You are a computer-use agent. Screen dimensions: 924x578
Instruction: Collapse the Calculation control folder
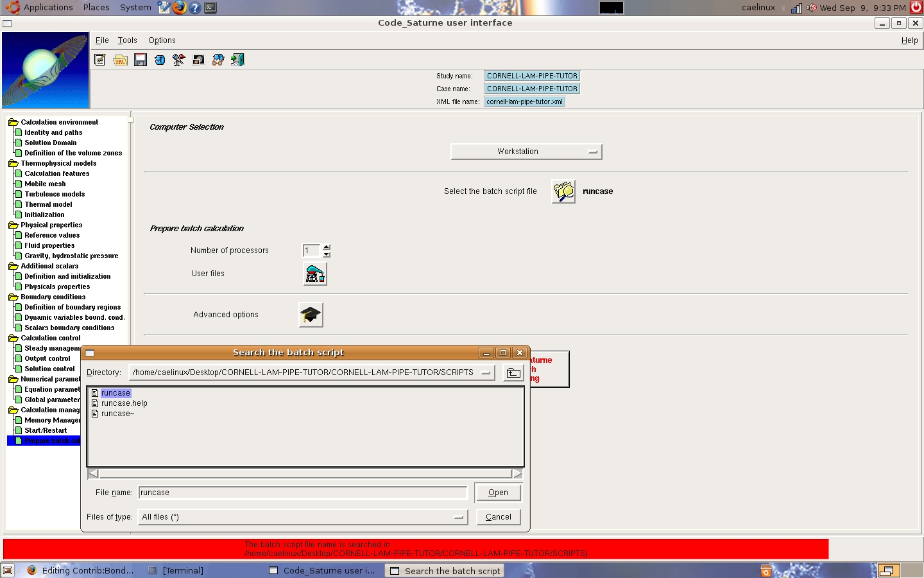click(13, 338)
